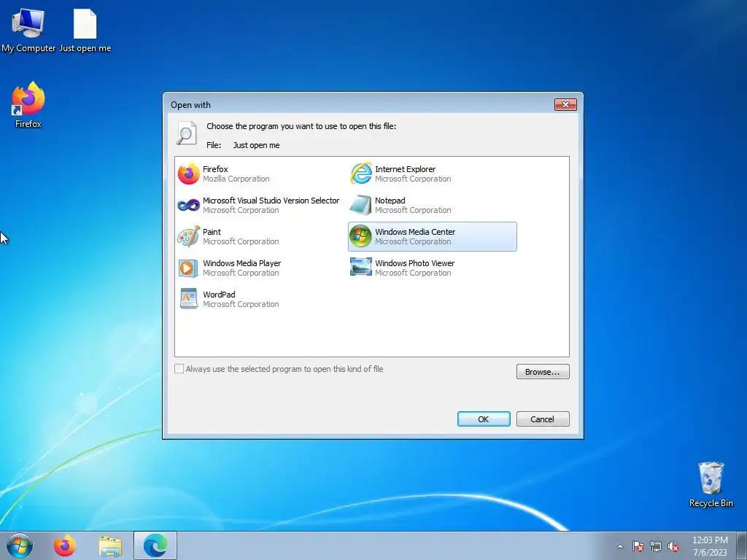Screen dimensions: 747x560
Task: Click 'Windows Media Player' name text
Action: point(242,263)
